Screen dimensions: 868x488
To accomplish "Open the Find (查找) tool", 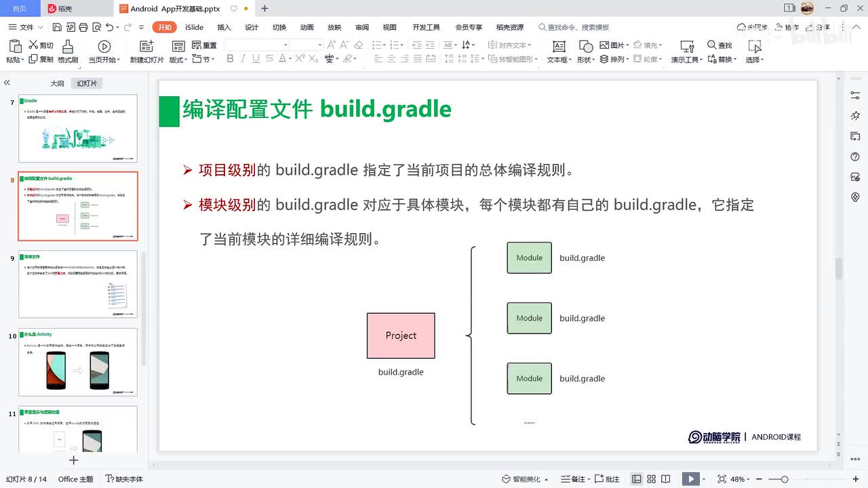I will click(719, 45).
